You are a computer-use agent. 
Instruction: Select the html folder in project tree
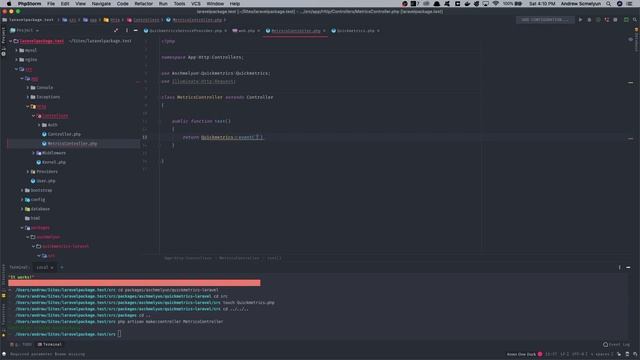tap(33, 218)
